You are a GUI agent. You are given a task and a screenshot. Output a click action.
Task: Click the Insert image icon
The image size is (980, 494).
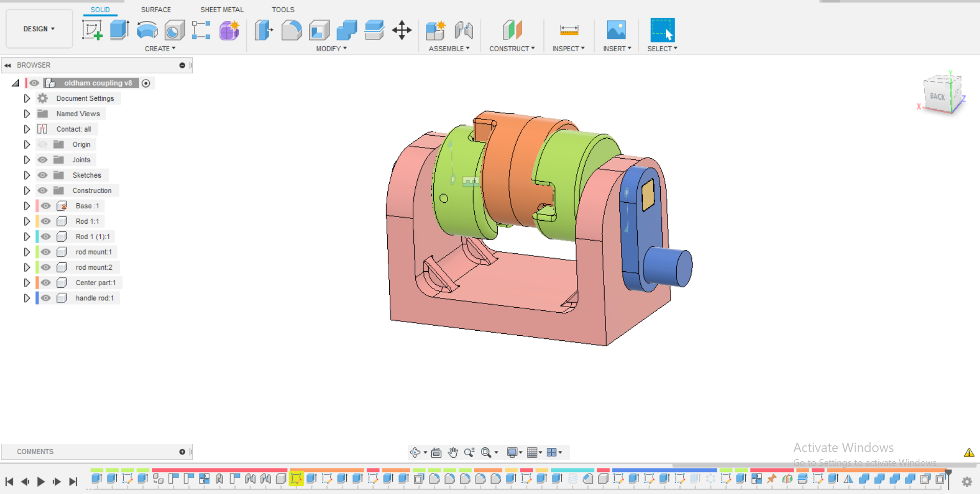tap(616, 30)
